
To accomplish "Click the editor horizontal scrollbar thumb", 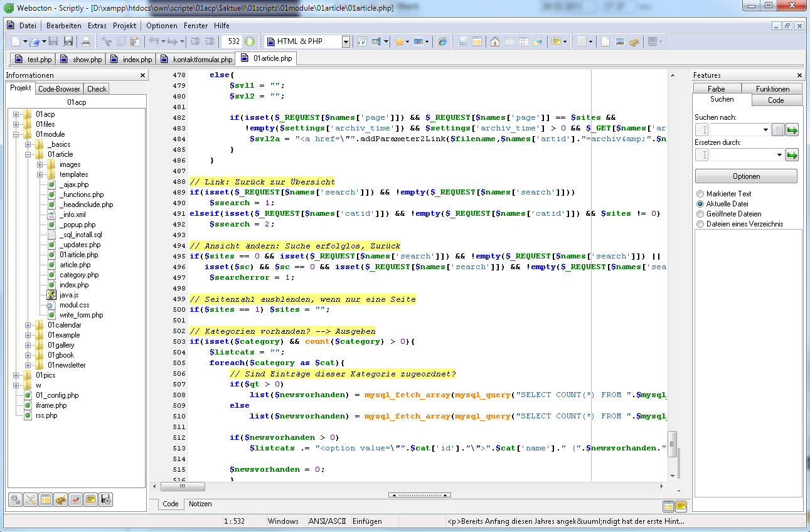I will (x=183, y=486).
